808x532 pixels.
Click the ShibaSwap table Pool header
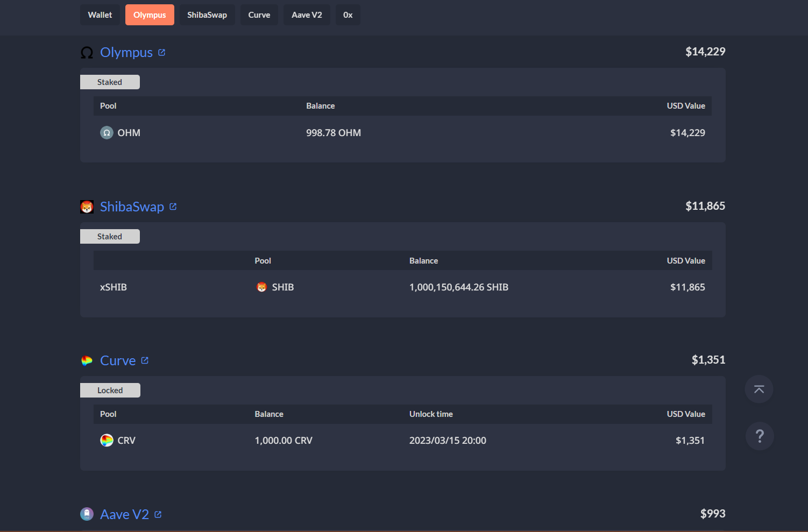pyautogui.click(x=263, y=261)
